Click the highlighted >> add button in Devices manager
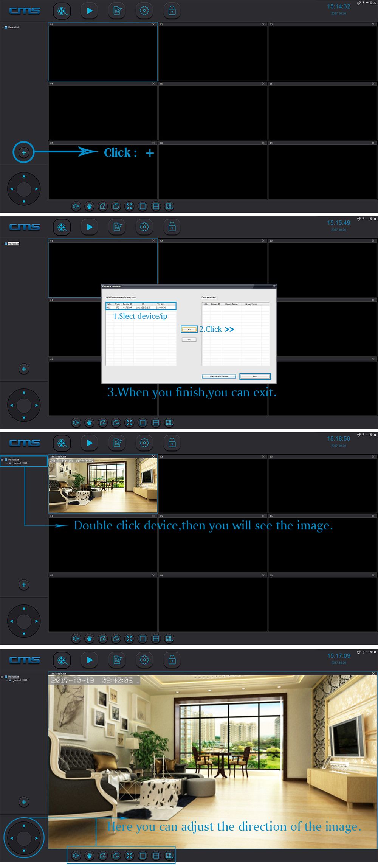Viewport: 378px width, 868px height. (x=189, y=329)
